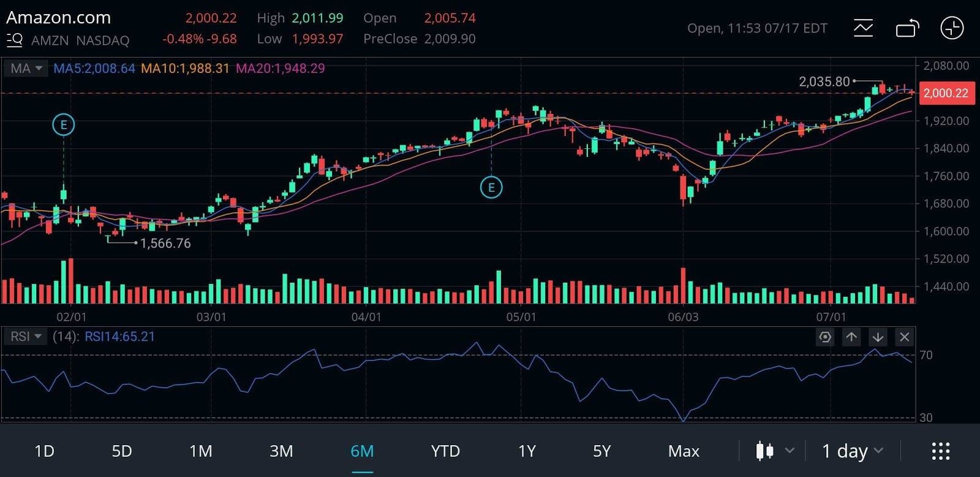Screen dimensions: 980x477
Task: Select the 5Y time range
Action: (601, 451)
